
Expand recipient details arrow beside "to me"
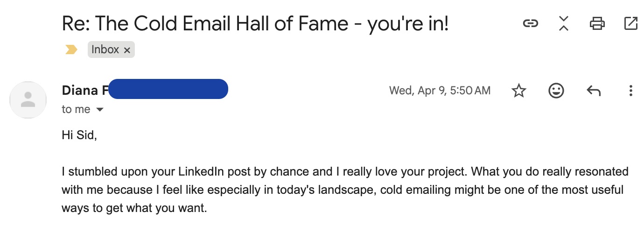pyautogui.click(x=99, y=110)
